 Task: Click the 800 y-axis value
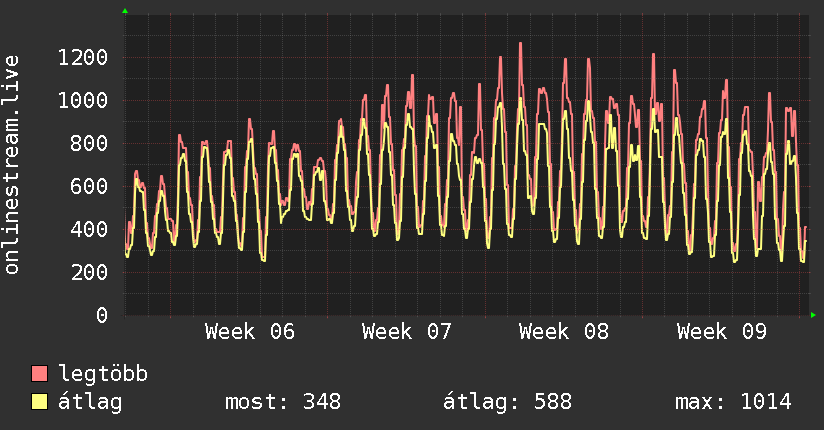click(x=89, y=144)
